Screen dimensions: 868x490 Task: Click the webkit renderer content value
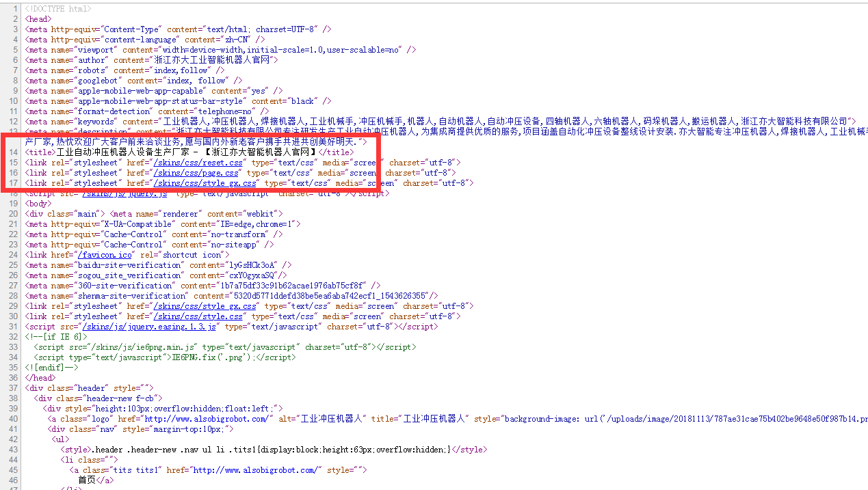point(261,214)
